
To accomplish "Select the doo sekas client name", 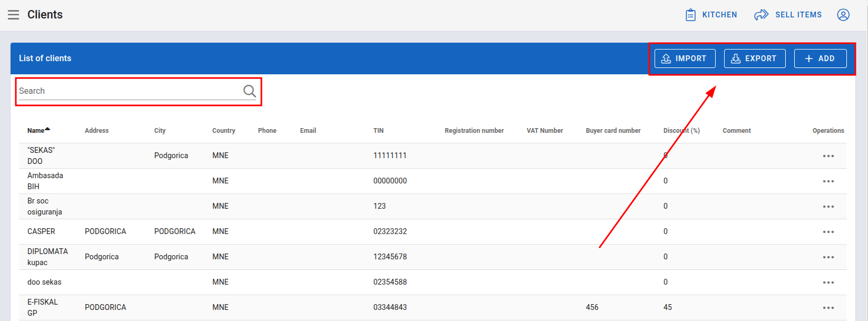I will [44, 282].
